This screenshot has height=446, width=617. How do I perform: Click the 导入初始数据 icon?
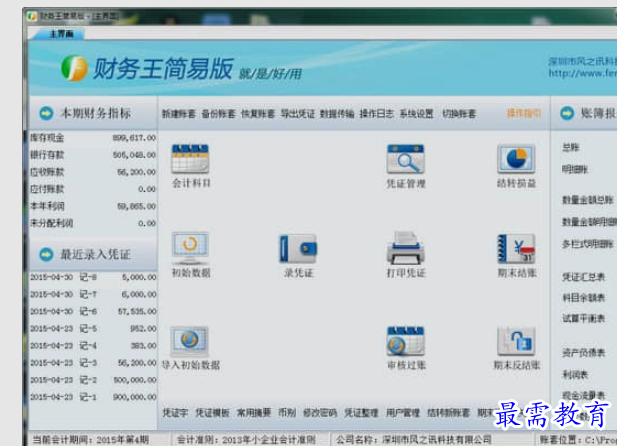click(x=190, y=341)
